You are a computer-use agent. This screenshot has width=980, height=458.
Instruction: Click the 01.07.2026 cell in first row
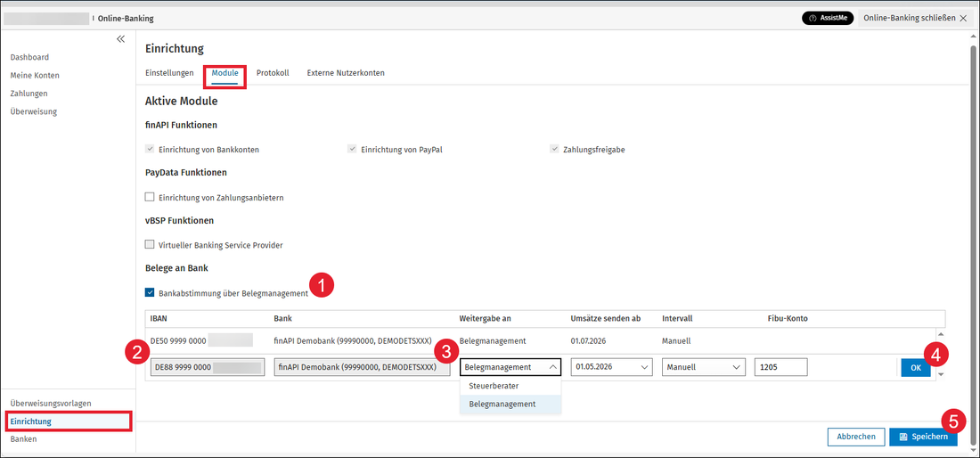pyautogui.click(x=587, y=341)
